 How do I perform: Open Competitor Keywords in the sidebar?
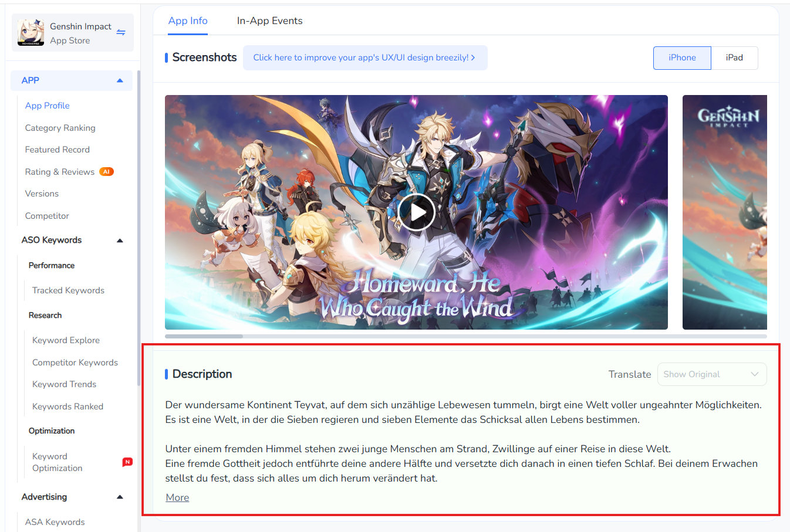point(75,362)
